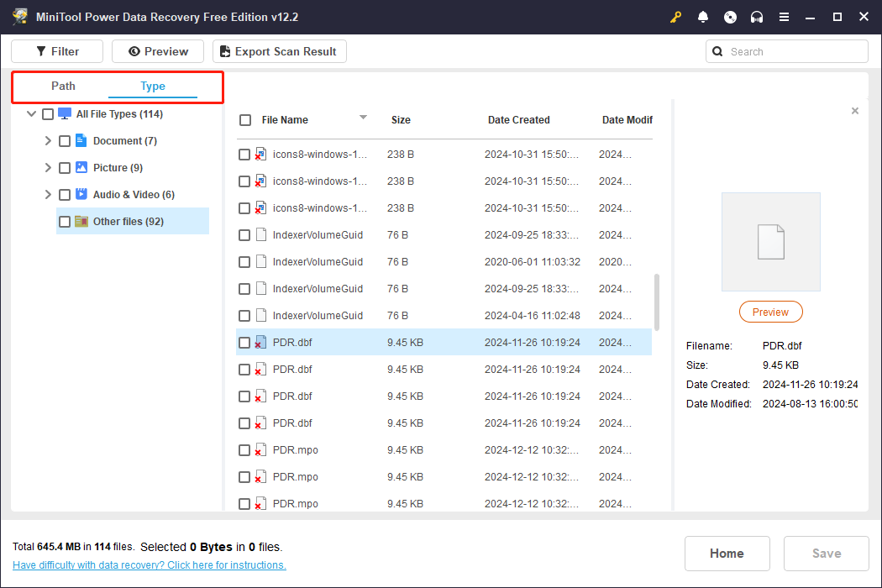Check IndexerVolumeGuid 2020-06-01 row checkbox

[x=244, y=262]
